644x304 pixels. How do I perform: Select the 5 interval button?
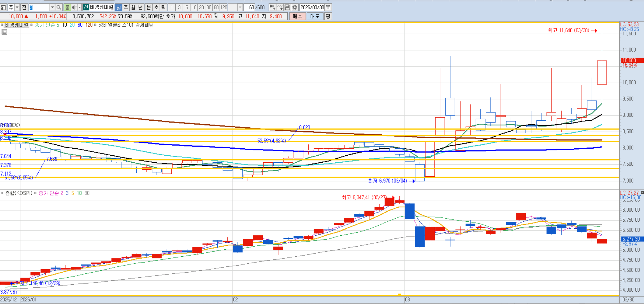click(x=186, y=8)
